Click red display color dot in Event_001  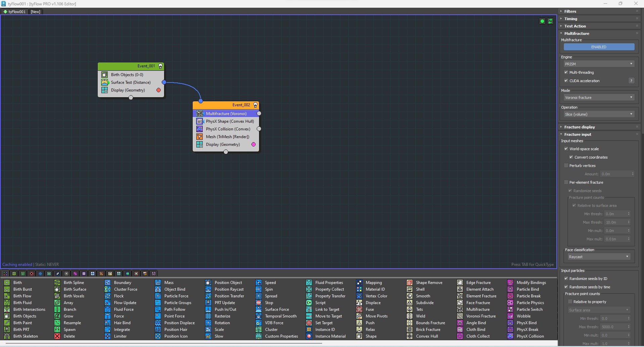[159, 90]
